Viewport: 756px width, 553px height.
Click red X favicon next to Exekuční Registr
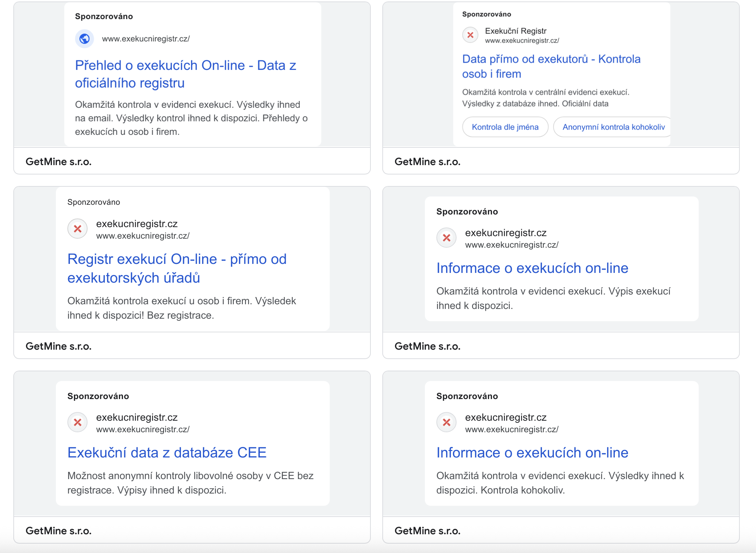click(x=470, y=35)
